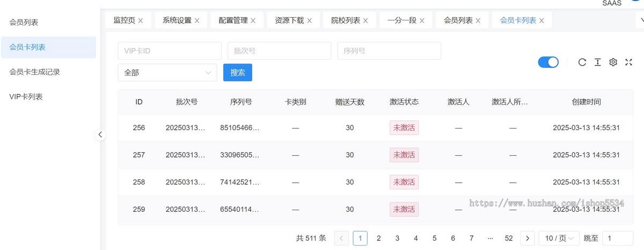The image size is (644, 250).
Task: Click the ID 258 cell
Action: coord(139,182)
